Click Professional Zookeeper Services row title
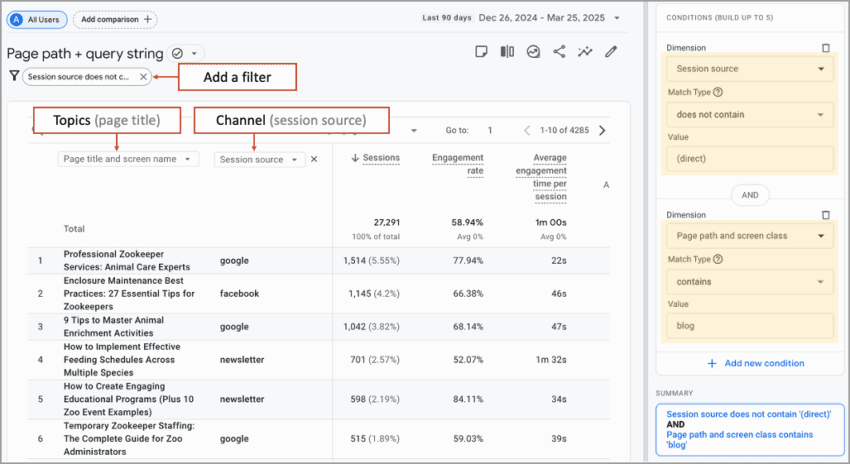The image size is (850, 464). [x=127, y=260]
